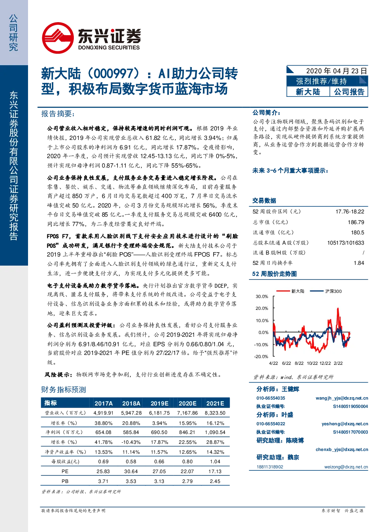Viewport: 392px width, 532px height.
Task: Click the 交易数据 heading
Action: point(264,201)
